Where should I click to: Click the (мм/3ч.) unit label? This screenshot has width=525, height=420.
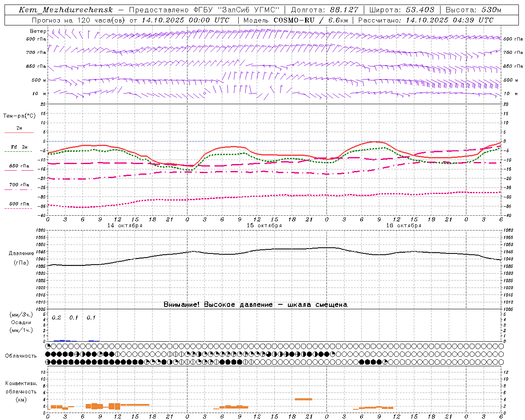pos(21,315)
